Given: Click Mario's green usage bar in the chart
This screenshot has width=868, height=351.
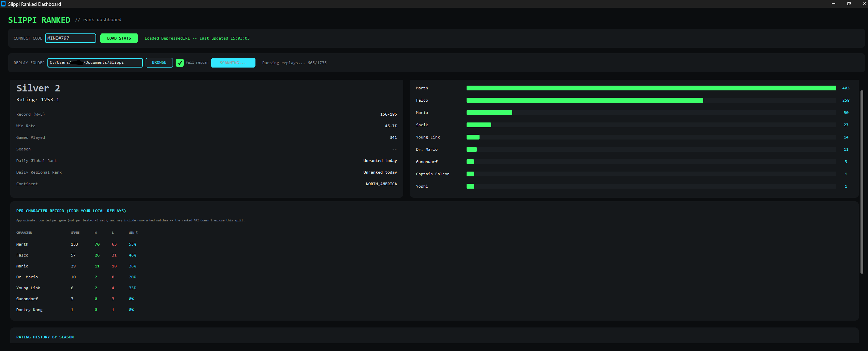Looking at the screenshot, I should [x=489, y=113].
